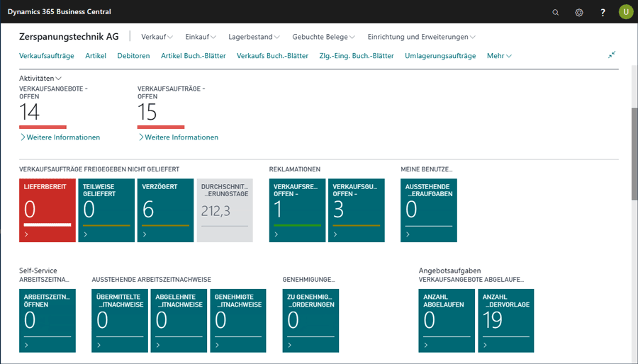Expand the Gebuchte Belege menu

click(323, 37)
